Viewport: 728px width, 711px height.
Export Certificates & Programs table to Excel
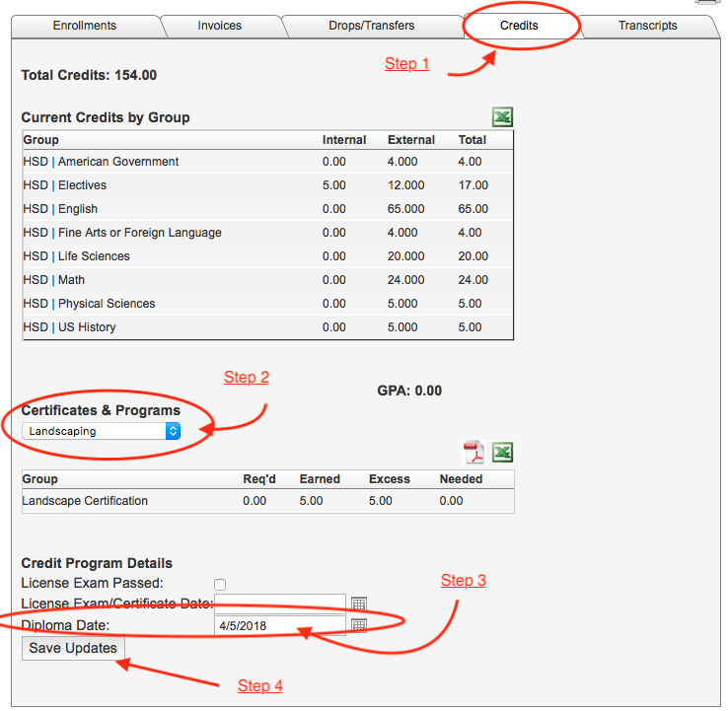[503, 453]
